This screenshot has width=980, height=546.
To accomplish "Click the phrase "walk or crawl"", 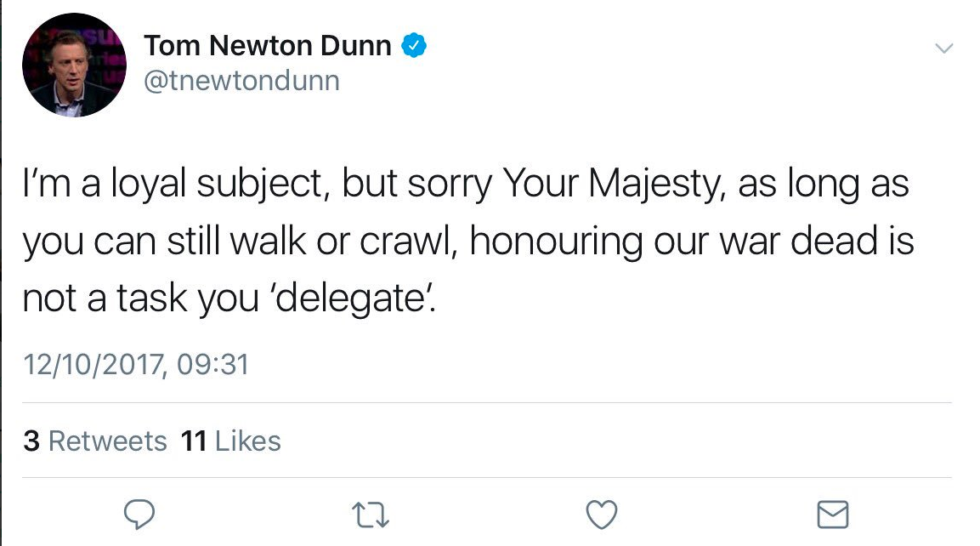I will (x=345, y=242).
